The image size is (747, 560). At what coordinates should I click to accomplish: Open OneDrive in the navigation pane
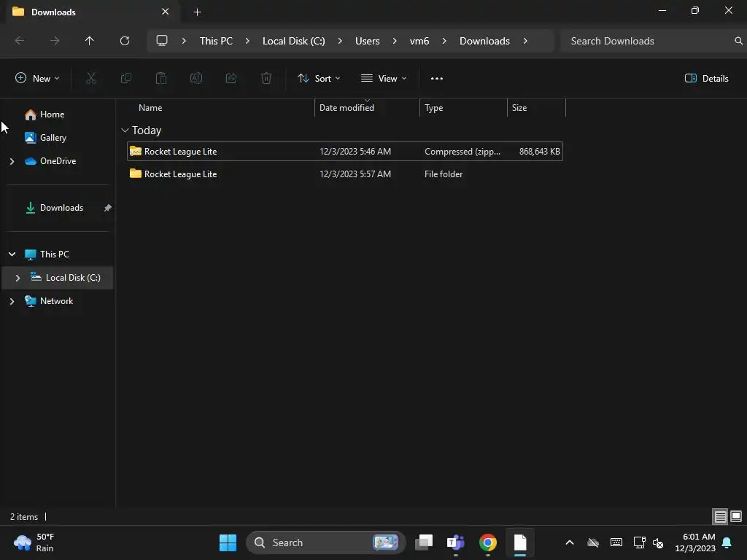point(58,161)
